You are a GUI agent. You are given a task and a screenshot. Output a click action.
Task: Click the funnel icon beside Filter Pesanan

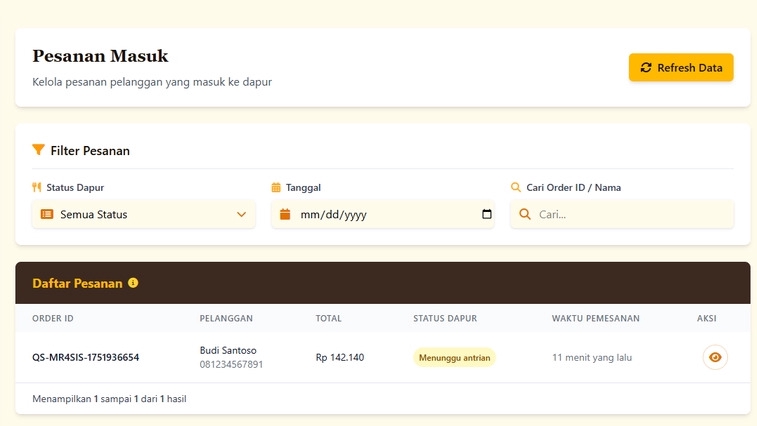click(38, 150)
